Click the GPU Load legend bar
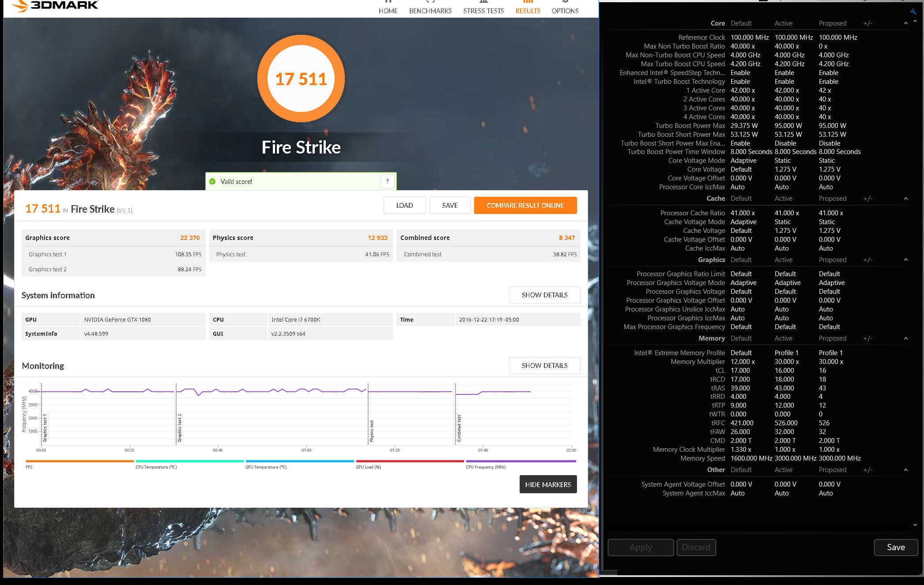Screen dimensions: 924x585 coord(410,461)
